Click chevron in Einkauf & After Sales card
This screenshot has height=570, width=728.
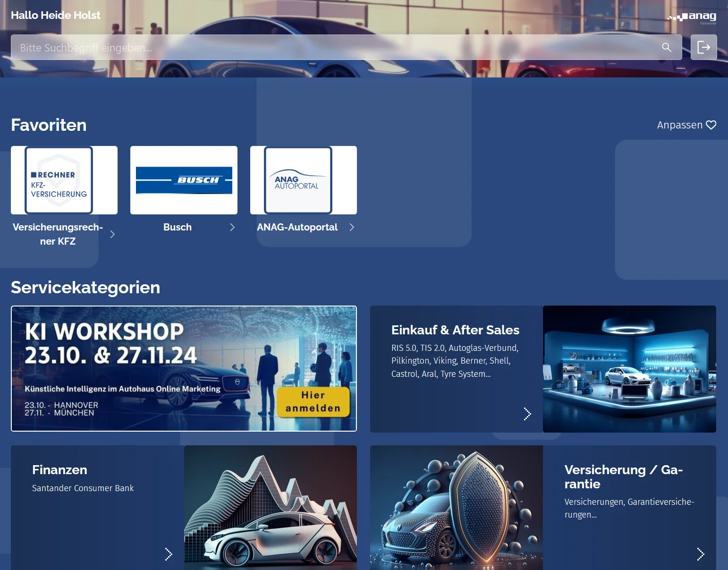point(527,414)
